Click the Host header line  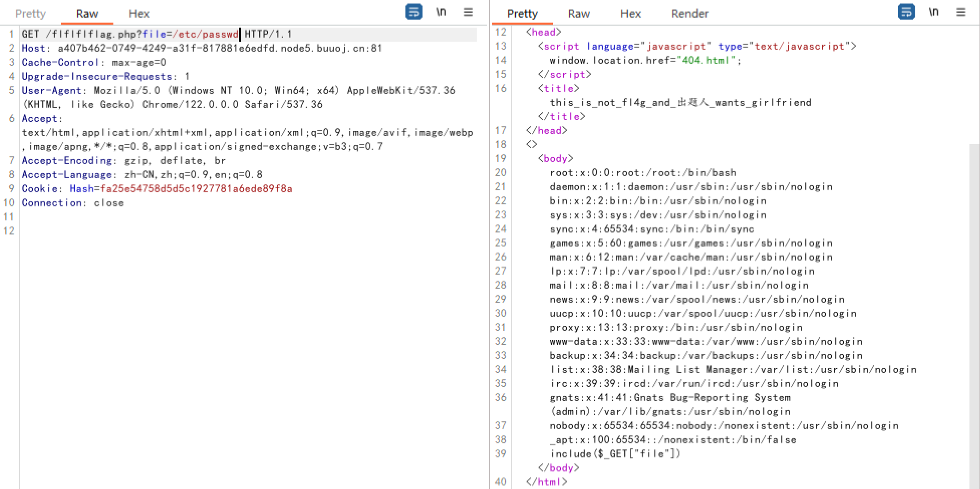coord(202,48)
